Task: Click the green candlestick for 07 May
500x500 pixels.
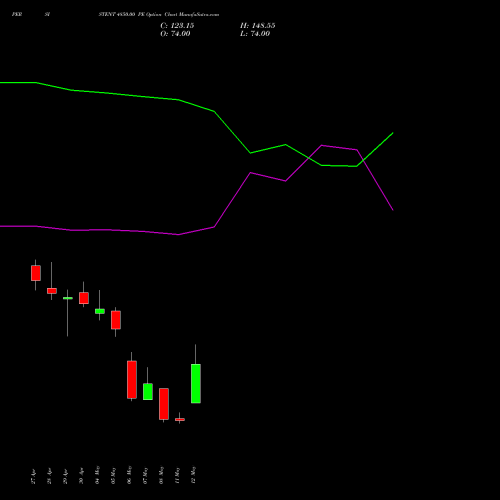Action: tap(148, 391)
